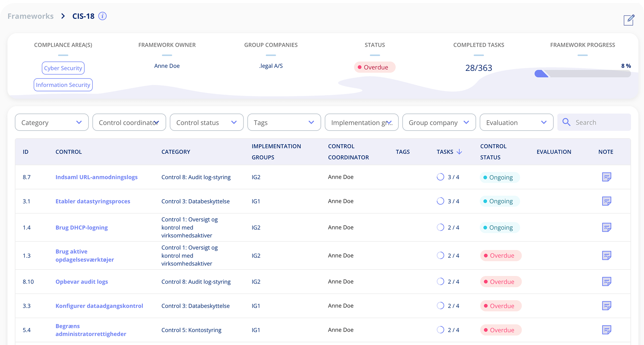
Task: Select the Cyber Security compliance area tag
Action: (x=63, y=68)
